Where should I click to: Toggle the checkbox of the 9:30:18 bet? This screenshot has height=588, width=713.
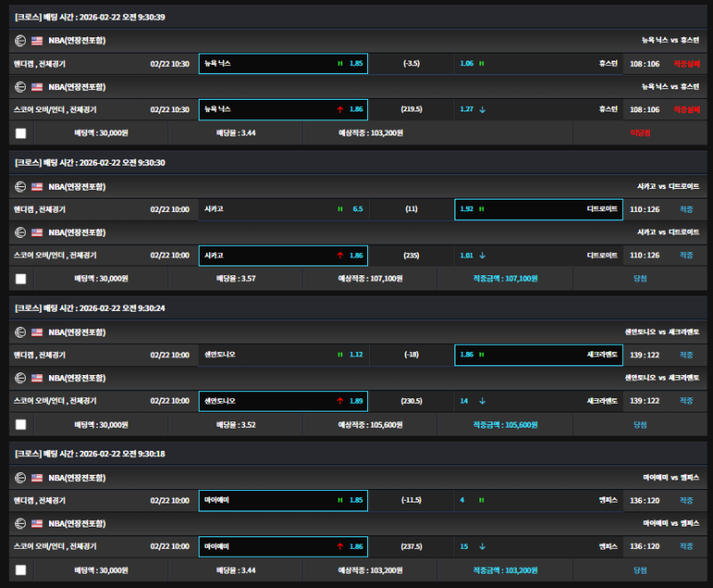click(20, 569)
